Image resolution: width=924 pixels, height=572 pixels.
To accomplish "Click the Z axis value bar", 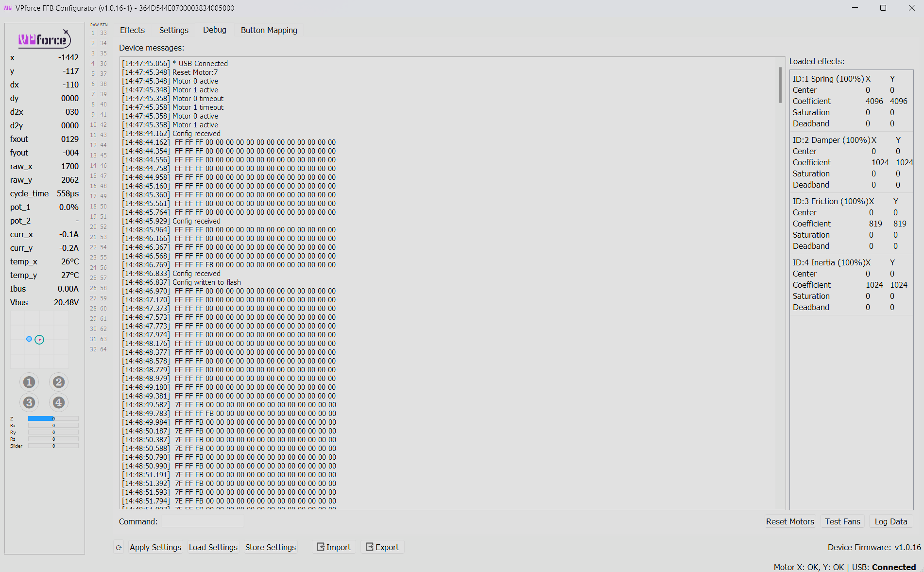I will tap(53, 418).
